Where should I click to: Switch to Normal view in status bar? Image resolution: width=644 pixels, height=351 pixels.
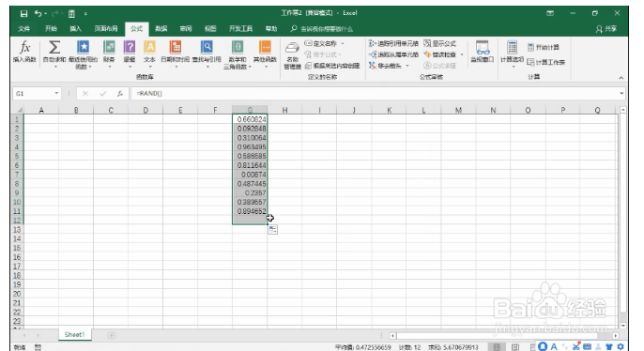tap(497, 347)
